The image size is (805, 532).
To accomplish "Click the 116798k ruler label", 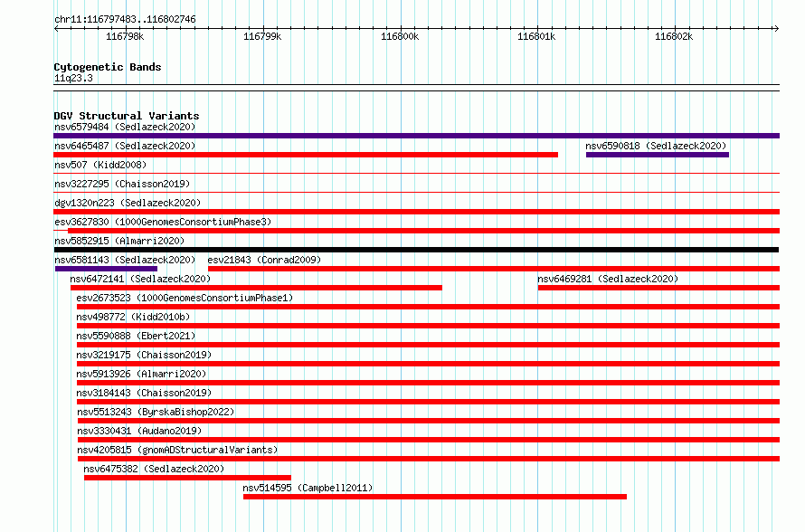I will (125, 36).
